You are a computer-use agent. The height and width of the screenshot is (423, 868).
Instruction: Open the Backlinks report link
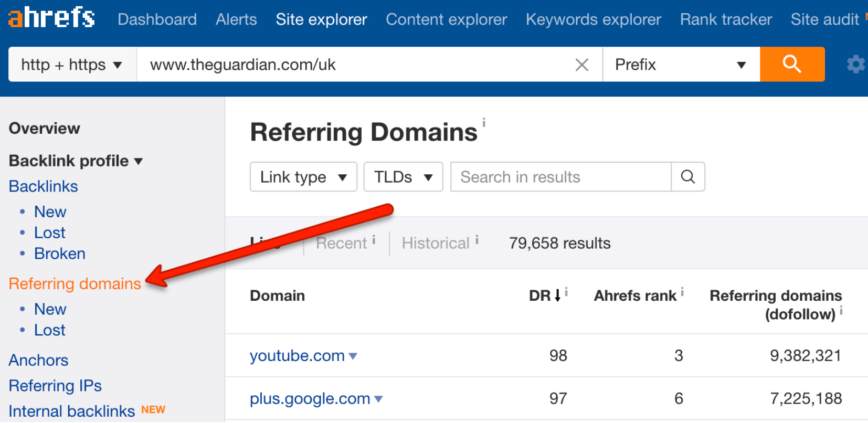(x=43, y=186)
